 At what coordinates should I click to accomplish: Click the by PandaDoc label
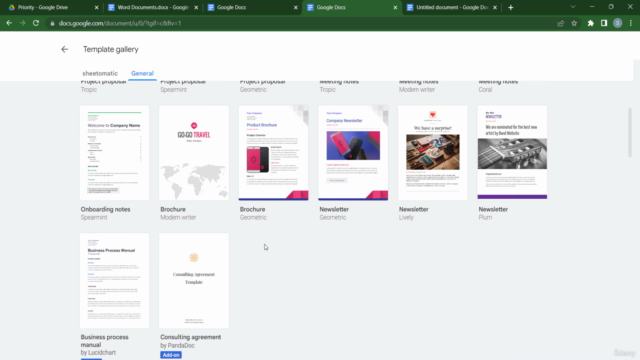point(177,346)
